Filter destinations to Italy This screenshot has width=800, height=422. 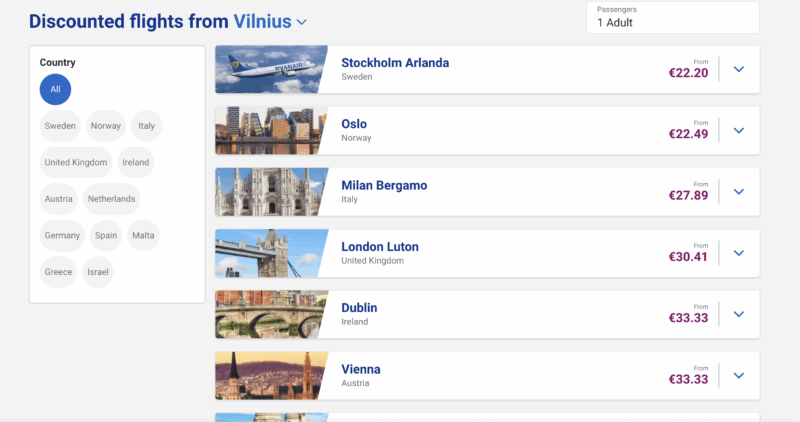(147, 126)
